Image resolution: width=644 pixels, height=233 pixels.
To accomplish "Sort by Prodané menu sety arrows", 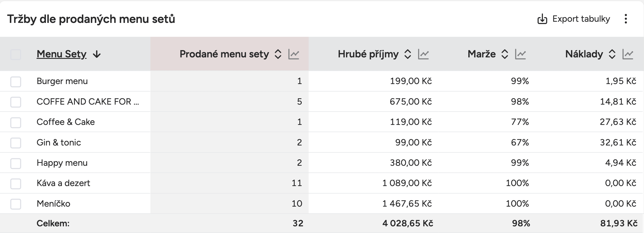I will click(x=278, y=54).
